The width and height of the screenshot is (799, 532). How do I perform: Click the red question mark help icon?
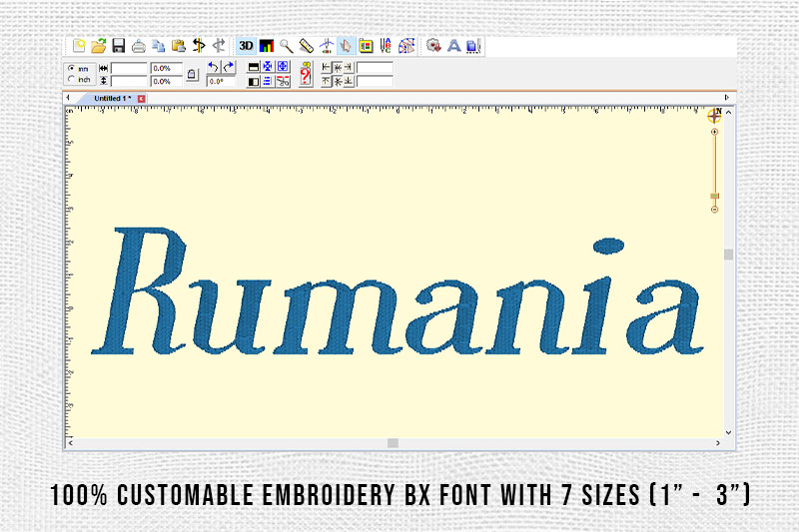306,74
